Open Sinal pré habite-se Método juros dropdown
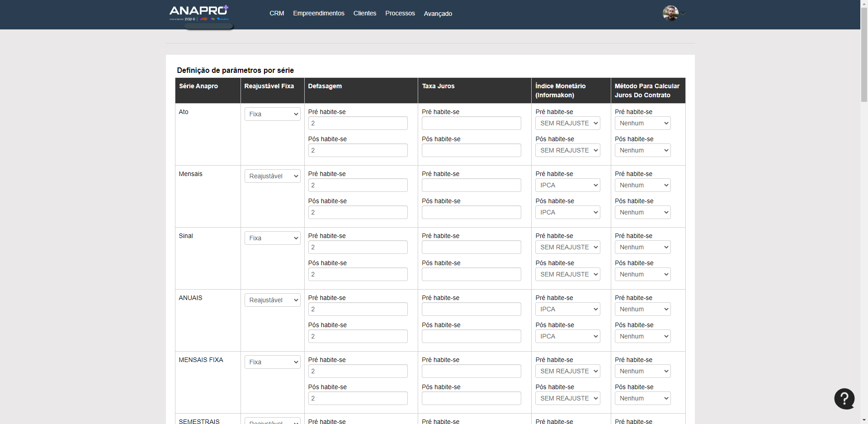Image resolution: width=868 pixels, height=424 pixels. (642, 247)
